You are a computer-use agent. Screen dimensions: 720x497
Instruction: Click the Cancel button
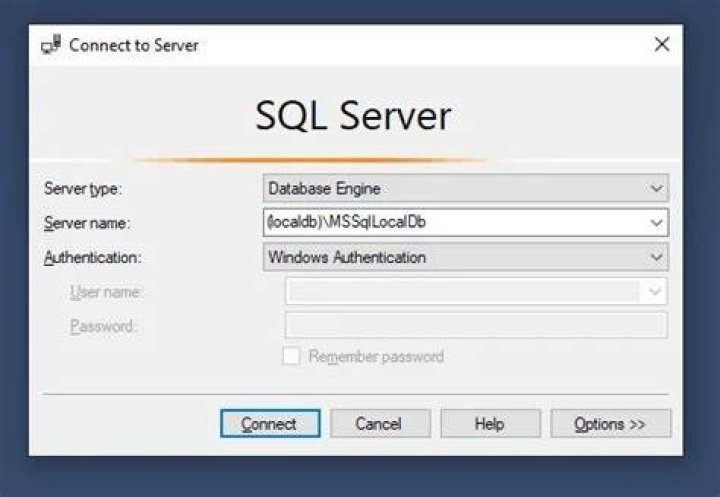pos(380,424)
